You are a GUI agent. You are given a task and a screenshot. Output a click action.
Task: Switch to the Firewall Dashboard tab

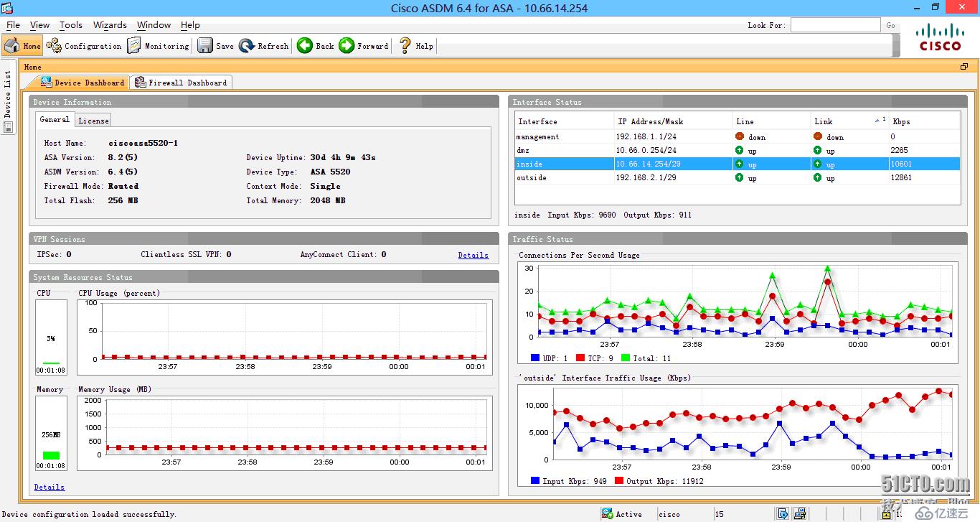181,83
